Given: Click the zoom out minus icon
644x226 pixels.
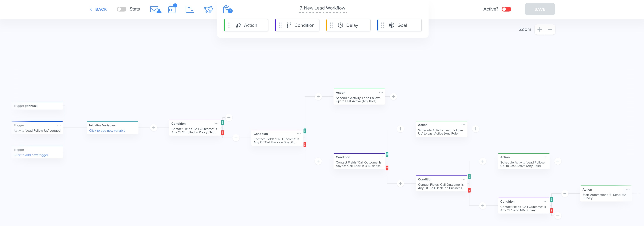Looking at the screenshot, I should [x=550, y=29].
